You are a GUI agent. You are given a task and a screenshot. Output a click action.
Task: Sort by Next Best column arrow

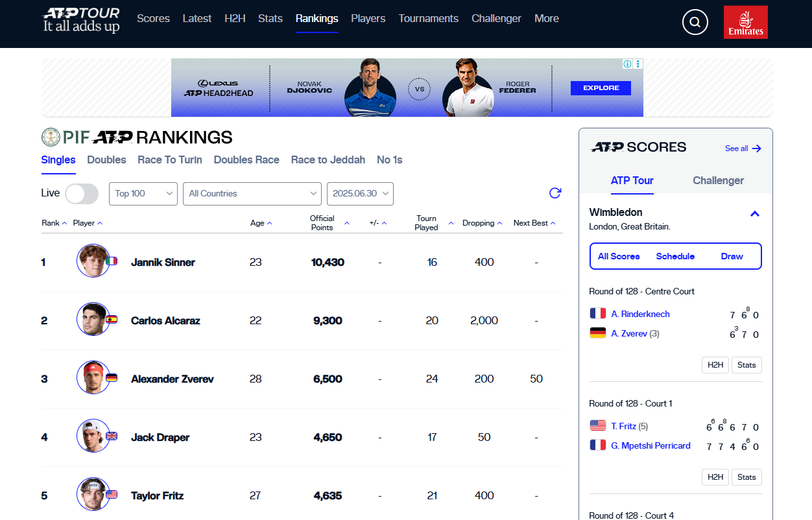553,223
